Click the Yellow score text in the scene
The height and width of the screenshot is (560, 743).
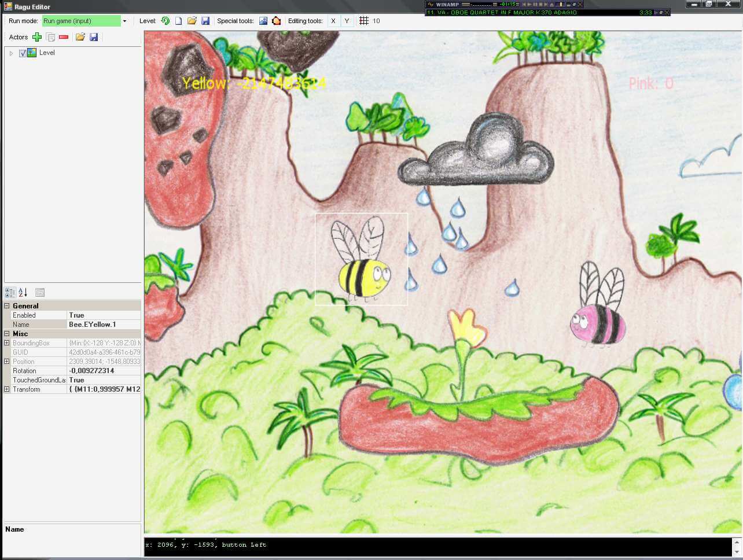click(x=254, y=83)
